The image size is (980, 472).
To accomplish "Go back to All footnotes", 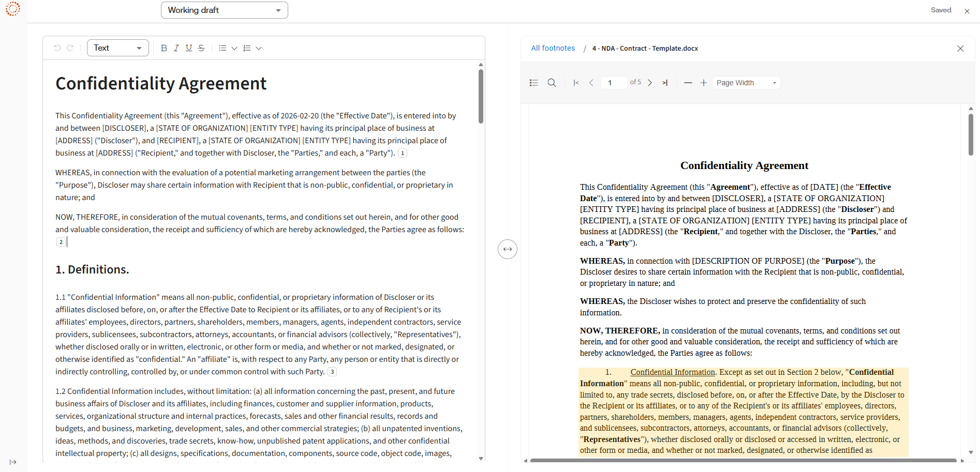I will pos(553,48).
